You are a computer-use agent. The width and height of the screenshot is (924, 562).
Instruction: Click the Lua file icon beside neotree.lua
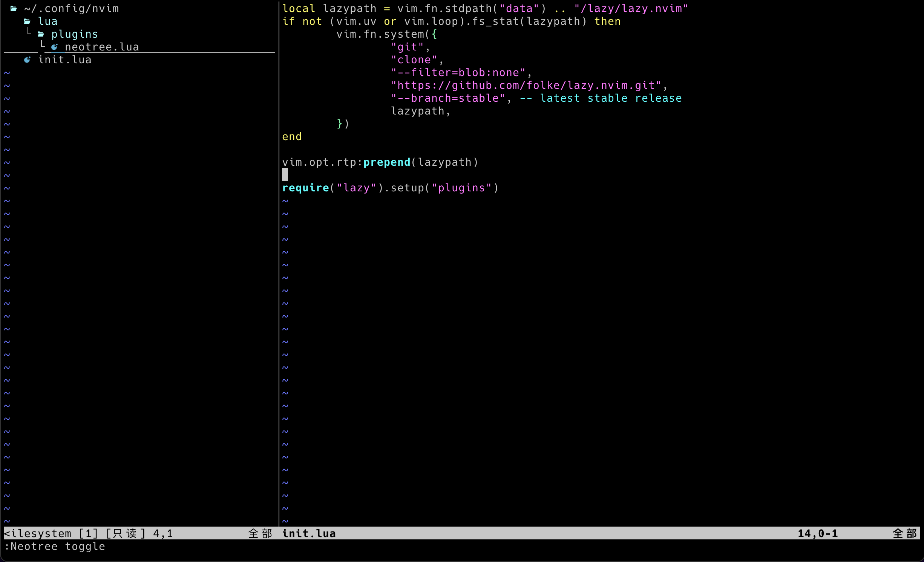pos(54,47)
